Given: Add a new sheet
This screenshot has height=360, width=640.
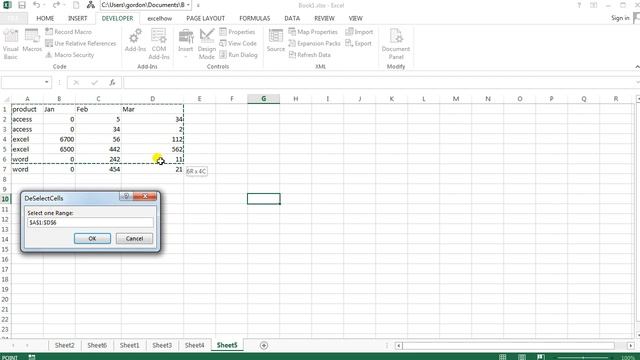Looking at the screenshot, I should click(264, 345).
